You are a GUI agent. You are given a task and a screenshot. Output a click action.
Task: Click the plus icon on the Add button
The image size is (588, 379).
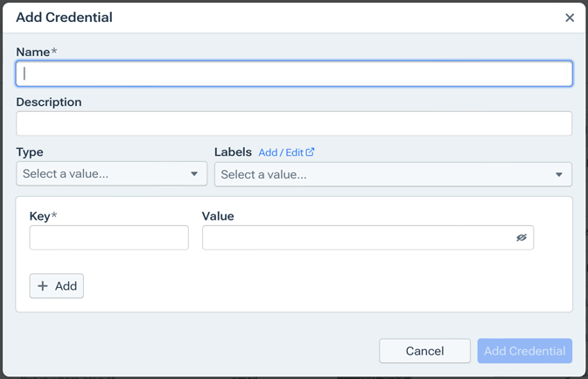pos(43,286)
